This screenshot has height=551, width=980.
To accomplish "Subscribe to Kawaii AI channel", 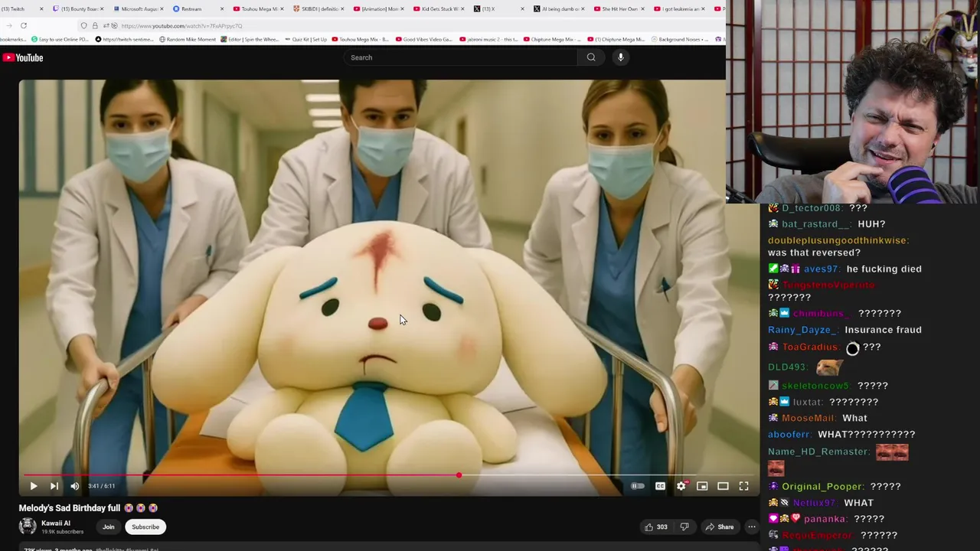I will pos(145,527).
